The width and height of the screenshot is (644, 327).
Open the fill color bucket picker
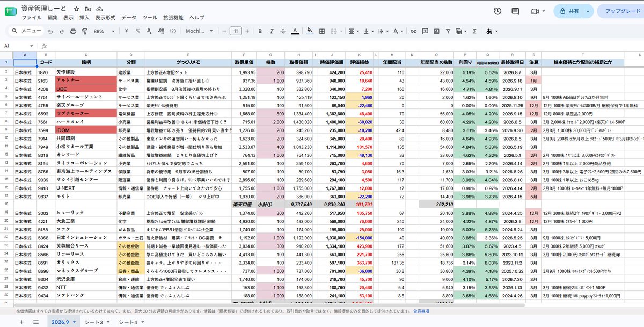pyautogui.click(x=309, y=31)
